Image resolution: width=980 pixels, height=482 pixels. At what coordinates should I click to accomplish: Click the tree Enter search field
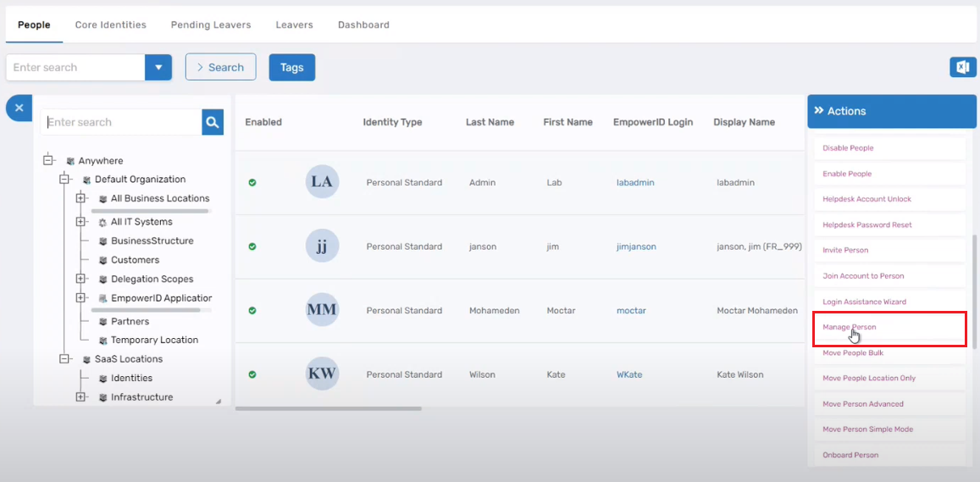tap(121, 122)
